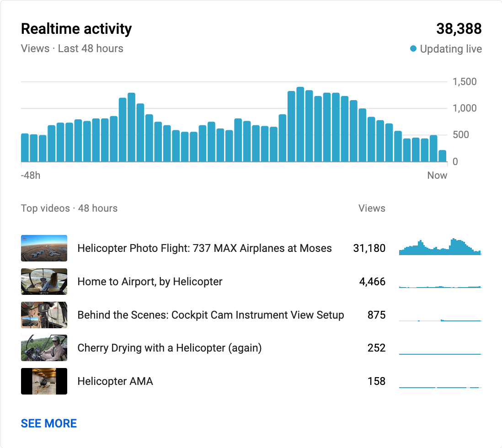Click the 'Home to Airport, by Helicopter' title
The image size is (502, 448).
150,282
